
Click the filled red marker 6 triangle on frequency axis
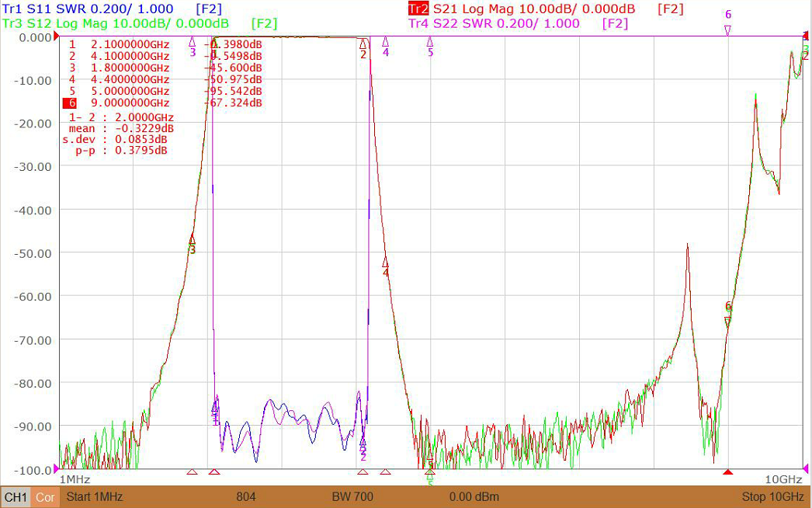tap(727, 471)
